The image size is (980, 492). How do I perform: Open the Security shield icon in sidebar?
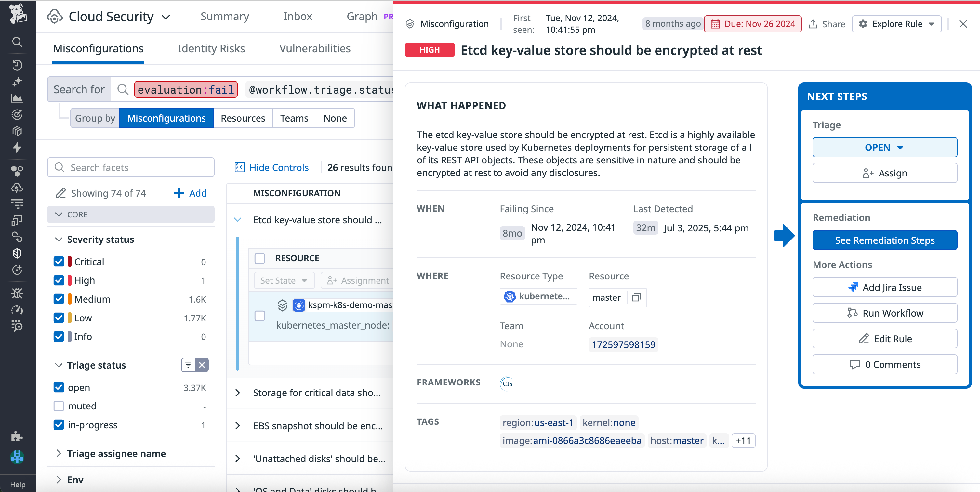(x=17, y=253)
